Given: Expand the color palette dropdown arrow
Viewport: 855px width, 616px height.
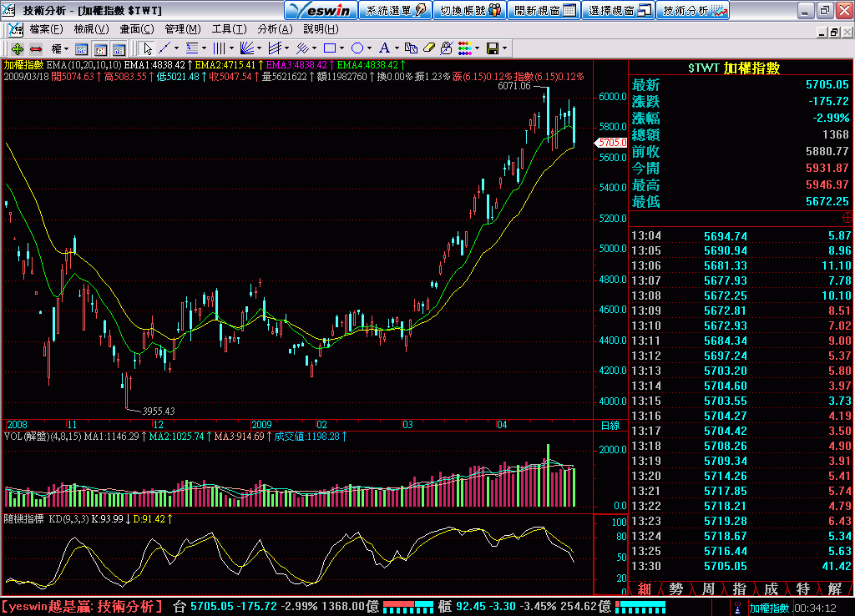Looking at the screenshot, I should point(477,48).
